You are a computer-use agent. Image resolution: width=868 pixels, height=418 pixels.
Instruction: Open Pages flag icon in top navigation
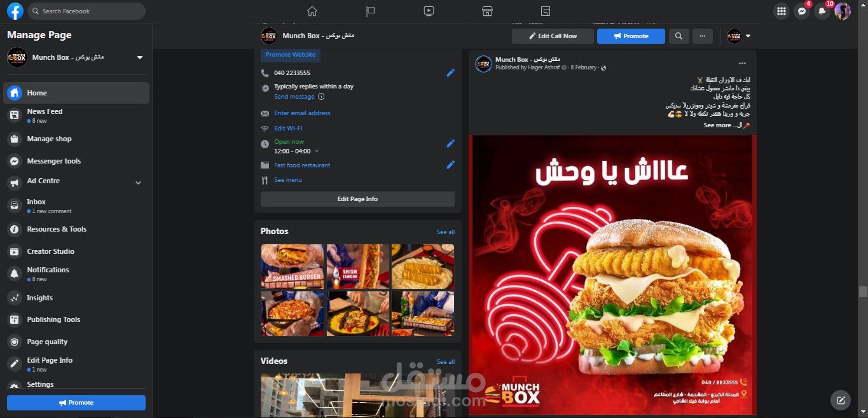tap(370, 11)
